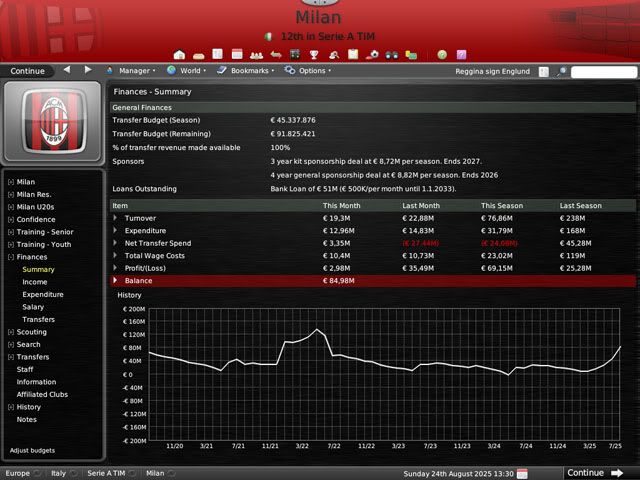640x480 pixels.
Task: Expand the Expenditure table row
Action: point(115,231)
